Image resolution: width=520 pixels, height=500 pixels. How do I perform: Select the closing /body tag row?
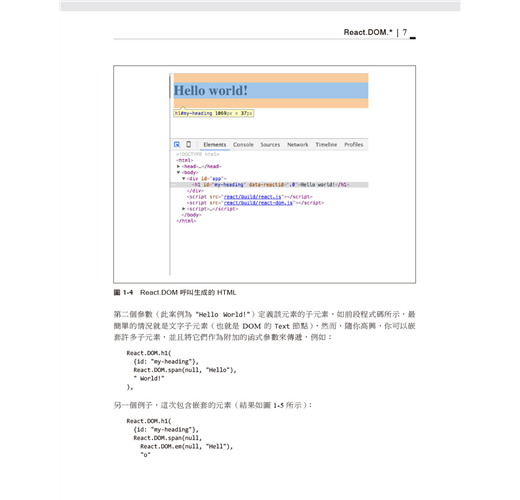click(191, 215)
